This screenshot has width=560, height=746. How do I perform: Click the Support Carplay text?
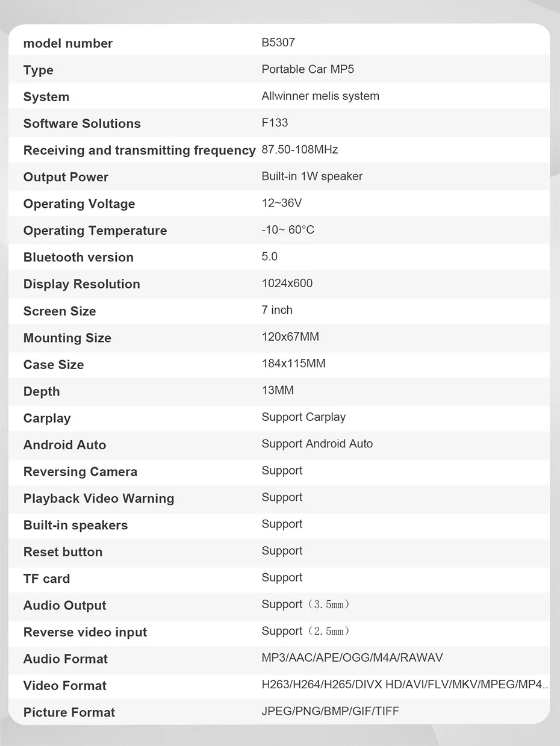point(303,417)
